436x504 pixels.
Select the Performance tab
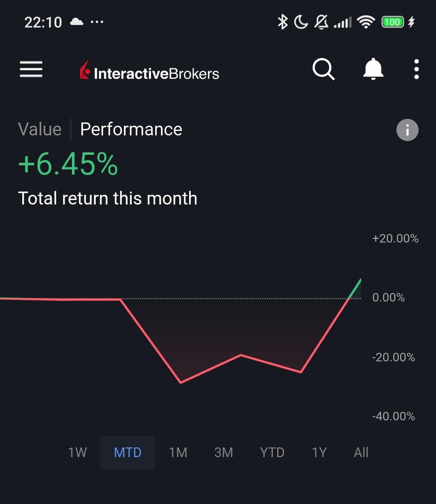[131, 129]
